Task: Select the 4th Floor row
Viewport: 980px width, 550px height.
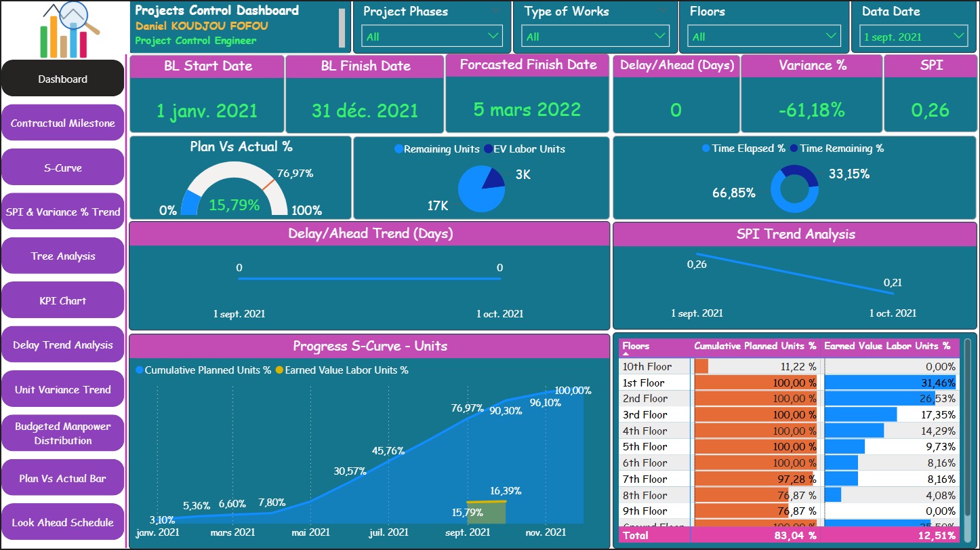Action: click(790, 431)
